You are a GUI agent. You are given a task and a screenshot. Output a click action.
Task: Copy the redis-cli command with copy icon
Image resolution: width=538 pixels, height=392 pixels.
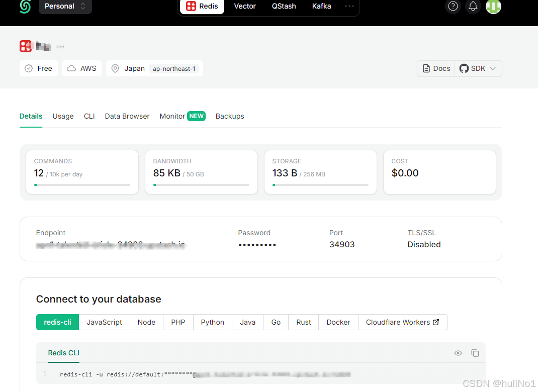[475, 353]
